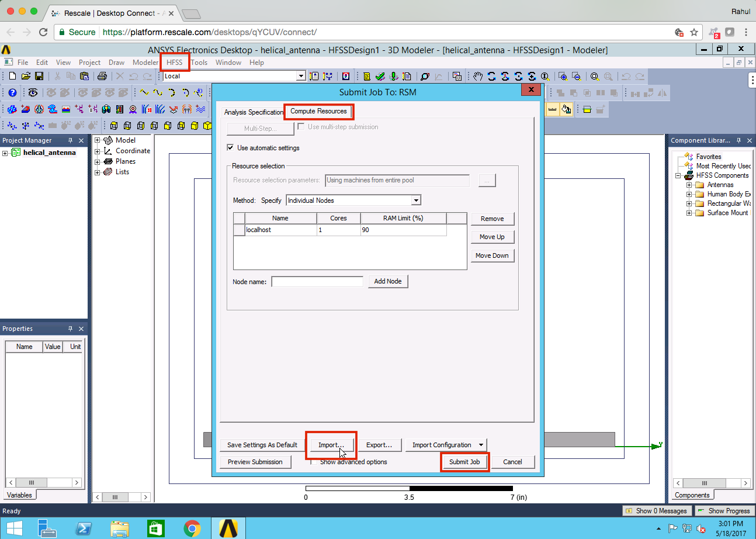The width and height of the screenshot is (756, 539).
Task: Toggle the Use automatic settings checkbox
Action: pyautogui.click(x=231, y=148)
